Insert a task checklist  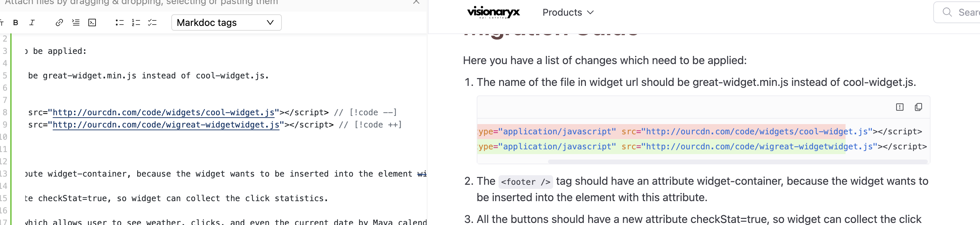152,23
